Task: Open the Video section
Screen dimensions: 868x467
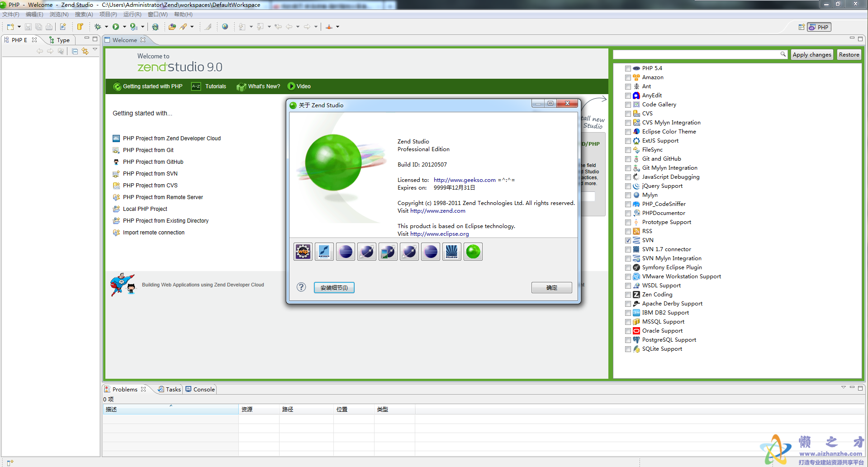Action: click(x=299, y=86)
